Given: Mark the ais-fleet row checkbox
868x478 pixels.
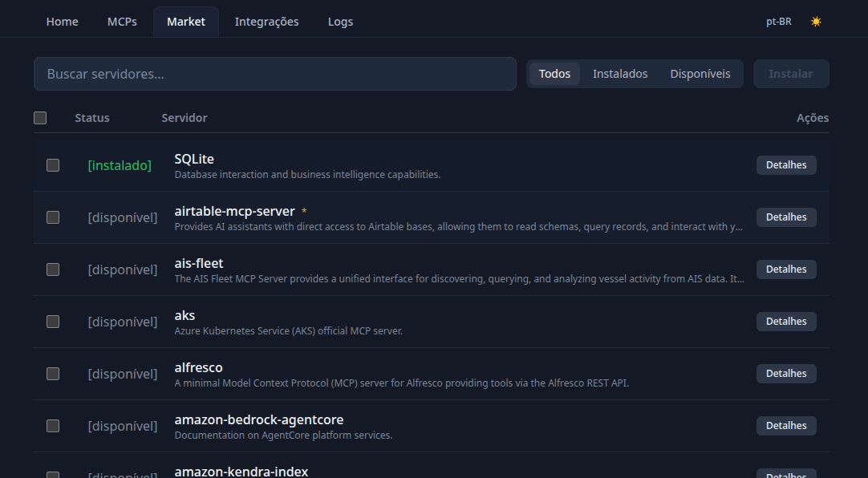Looking at the screenshot, I should [x=53, y=269].
